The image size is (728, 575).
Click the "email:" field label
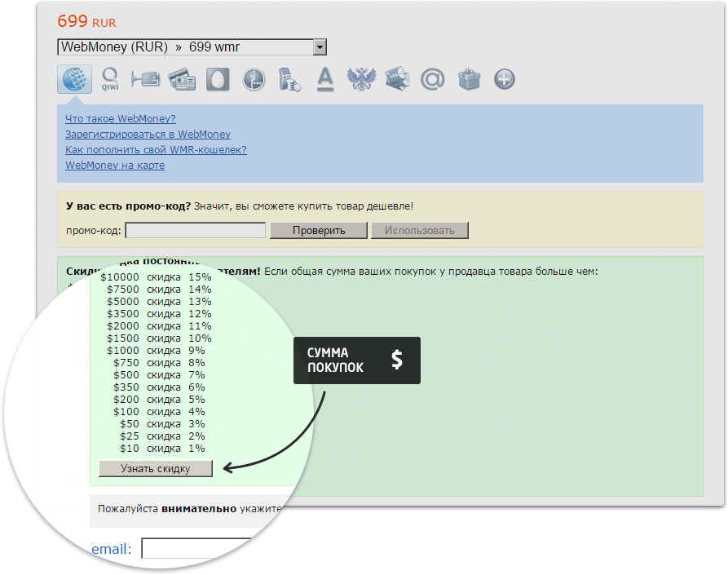coord(112,550)
